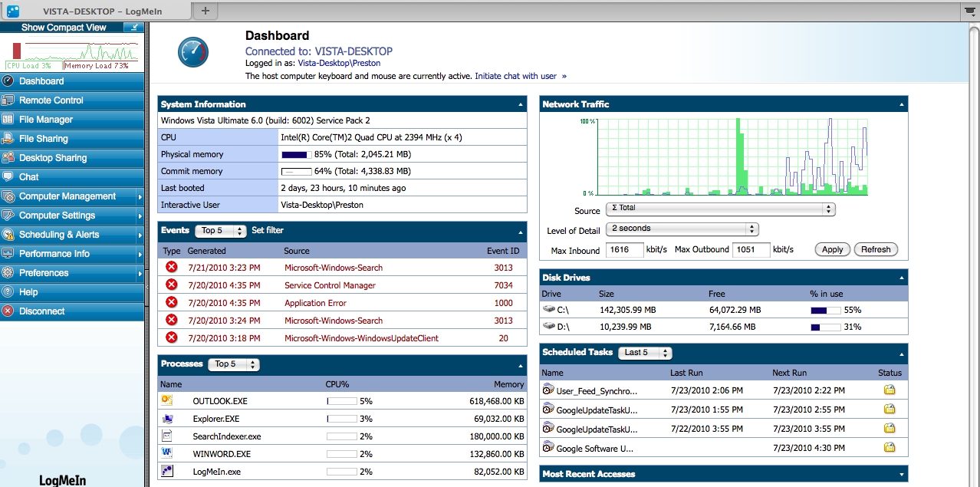Click the File Manager sidebar icon
Viewport: 980px width, 487px height.
point(8,119)
